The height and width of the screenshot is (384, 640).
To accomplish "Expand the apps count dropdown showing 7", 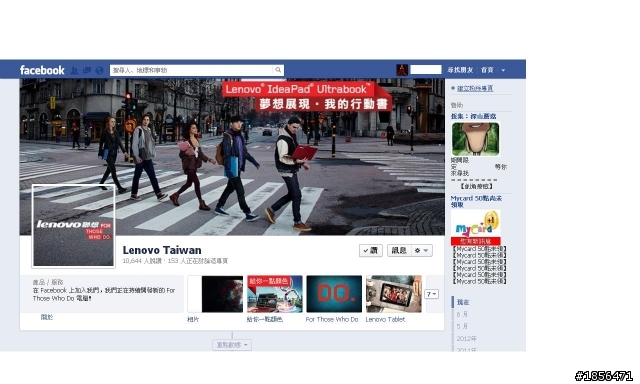I will click(432, 294).
